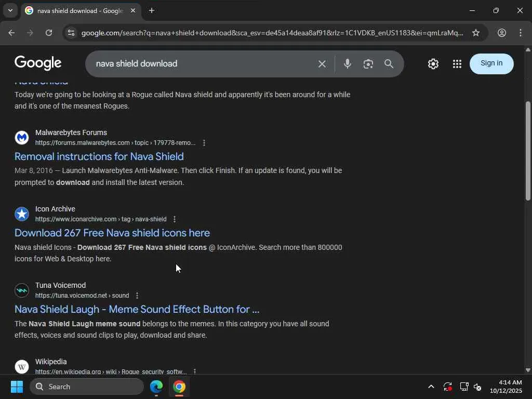Open more options for the Tuna Voicemod result
The width and height of the screenshot is (532, 399).
click(137, 296)
